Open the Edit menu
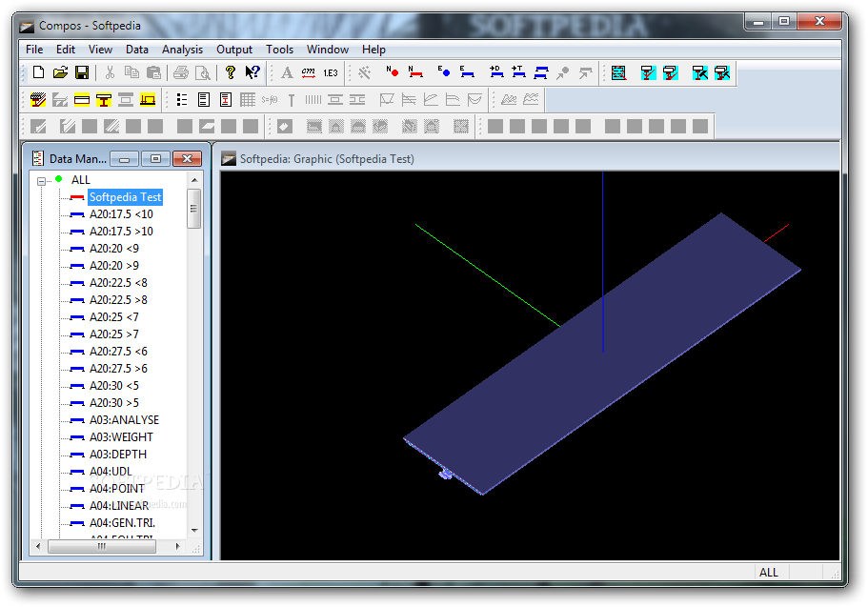The height and width of the screenshot is (607, 868). point(66,50)
